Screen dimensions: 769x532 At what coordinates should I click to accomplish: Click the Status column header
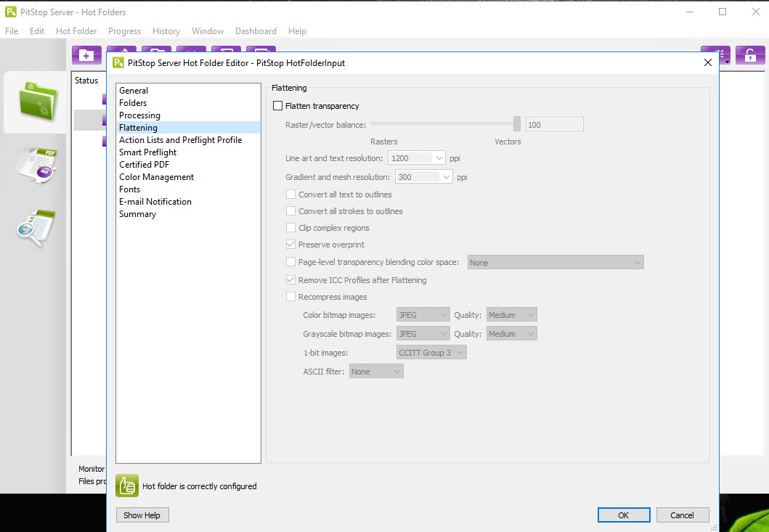[86, 81]
